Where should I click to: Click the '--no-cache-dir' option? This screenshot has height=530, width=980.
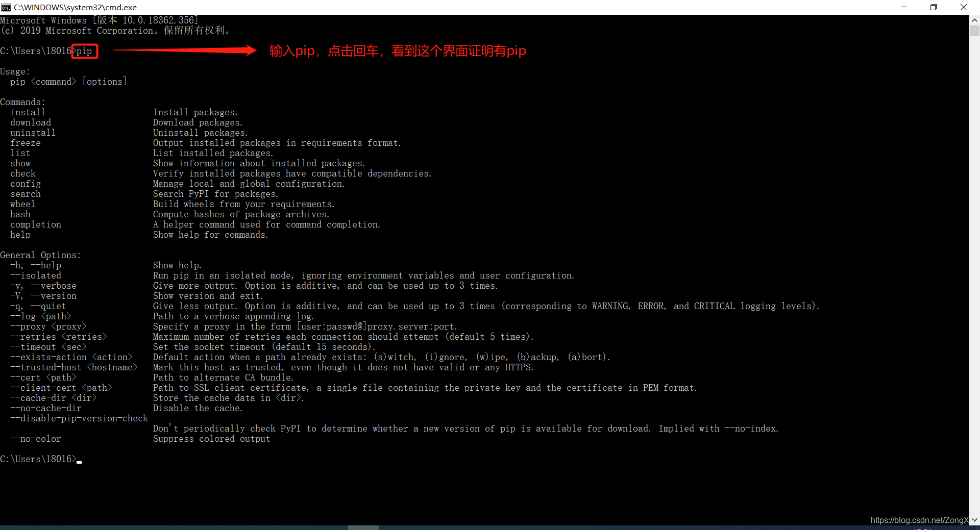click(46, 408)
